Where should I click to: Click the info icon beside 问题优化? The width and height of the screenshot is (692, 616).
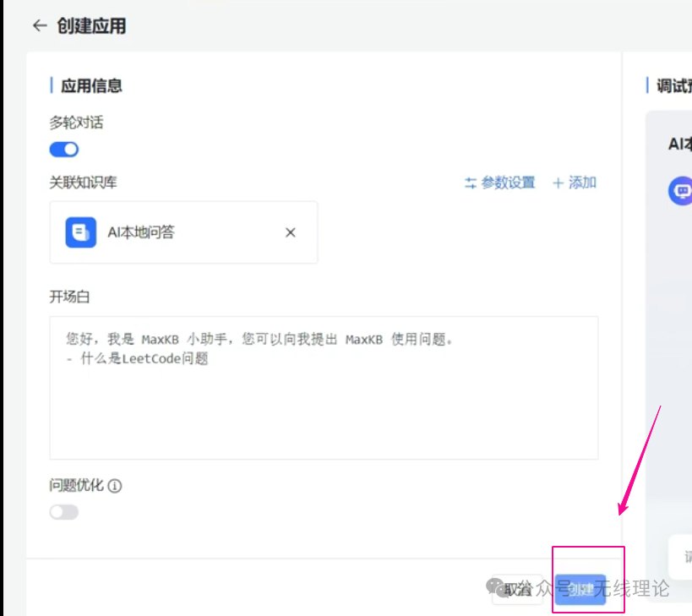coord(115,486)
